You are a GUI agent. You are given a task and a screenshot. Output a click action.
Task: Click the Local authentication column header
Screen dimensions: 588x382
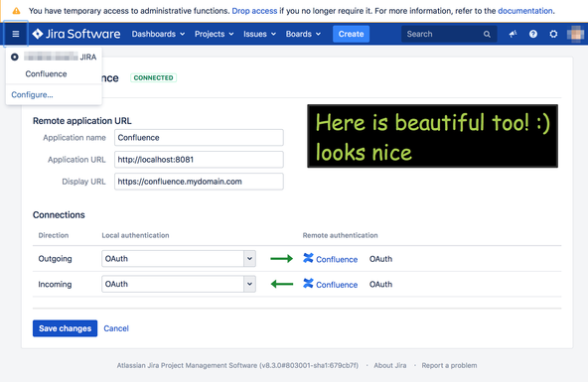pyautogui.click(x=135, y=235)
